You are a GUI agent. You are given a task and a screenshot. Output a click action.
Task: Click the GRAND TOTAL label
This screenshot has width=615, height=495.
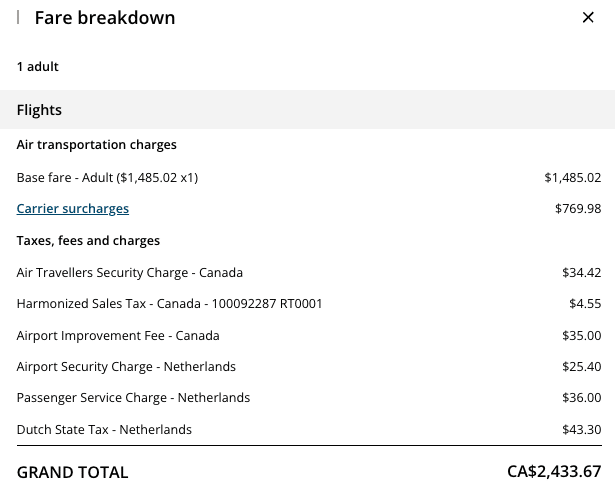tap(73, 472)
